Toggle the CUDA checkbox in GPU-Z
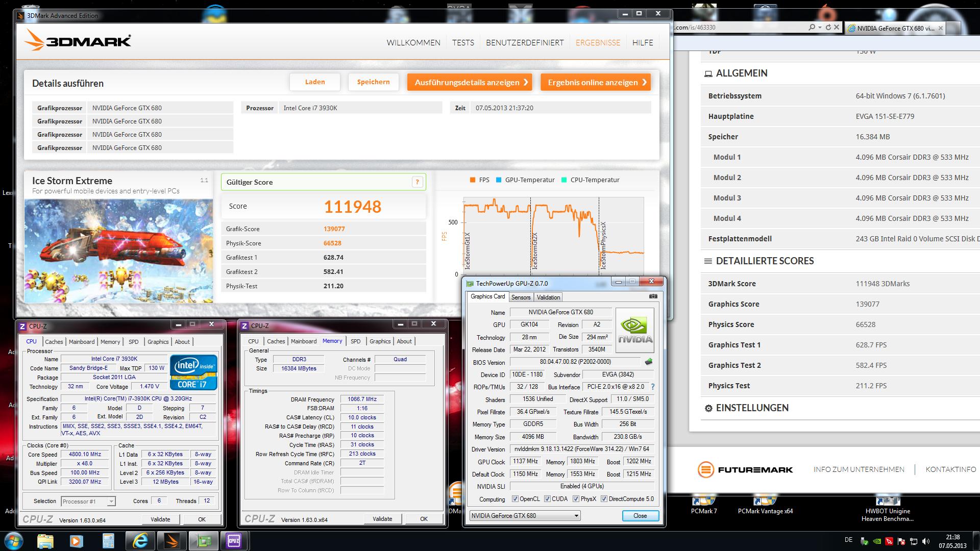Screen dimensions: 980x551 pyautogui.click(x=547, y=499)
